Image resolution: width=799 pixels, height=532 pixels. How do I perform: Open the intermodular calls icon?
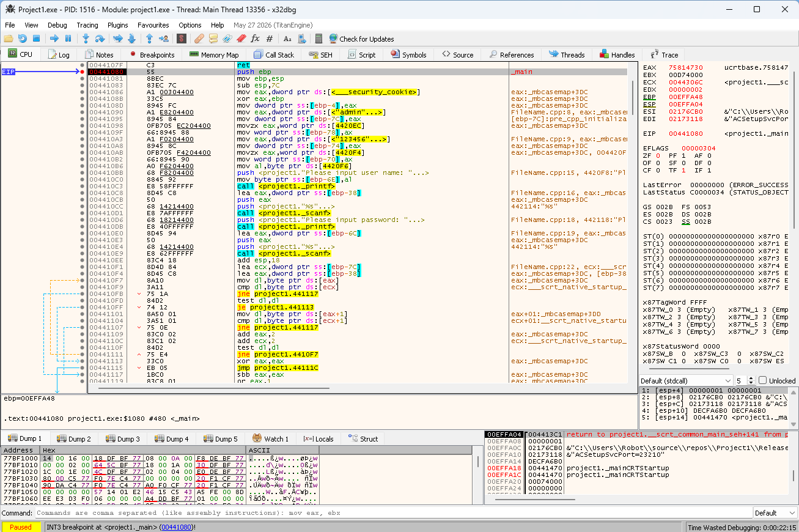click(301, 39)
